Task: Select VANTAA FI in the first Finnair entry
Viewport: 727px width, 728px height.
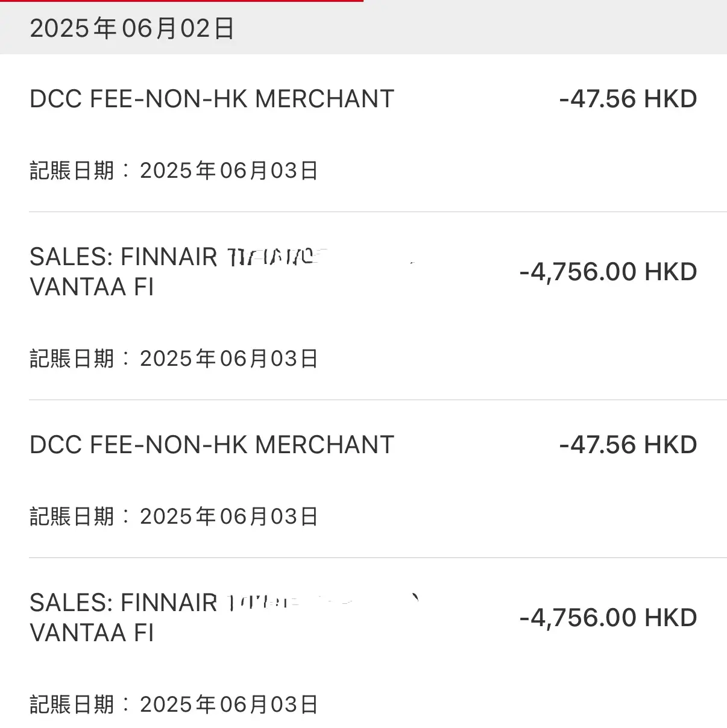Action: click(x=92, y=287)
